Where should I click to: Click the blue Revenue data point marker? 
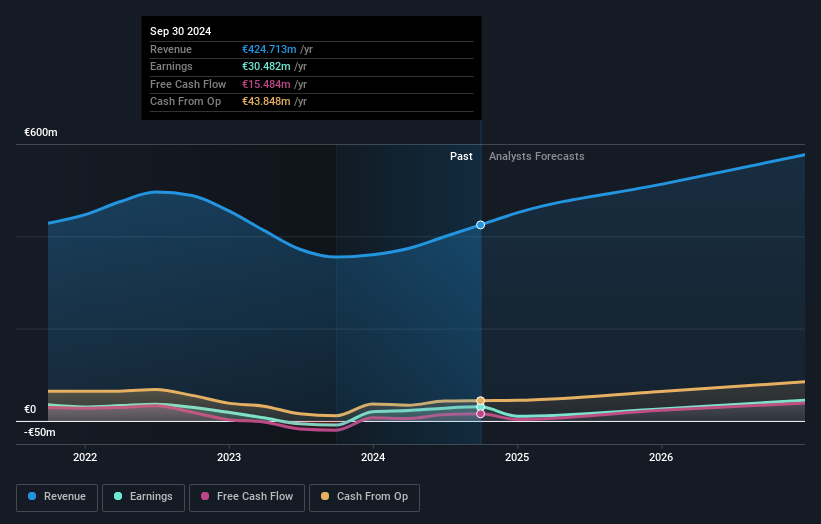tap(480, 225)
